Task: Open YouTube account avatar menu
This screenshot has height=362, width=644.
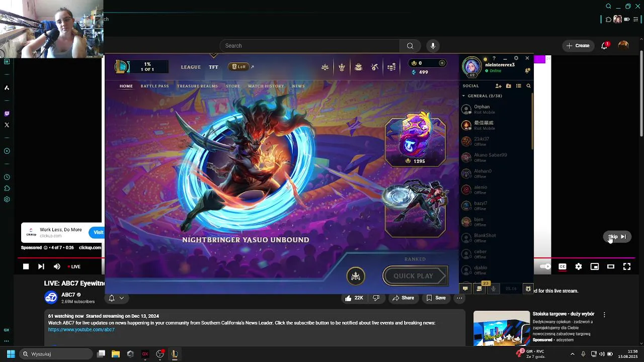Action: pos(623,45)
